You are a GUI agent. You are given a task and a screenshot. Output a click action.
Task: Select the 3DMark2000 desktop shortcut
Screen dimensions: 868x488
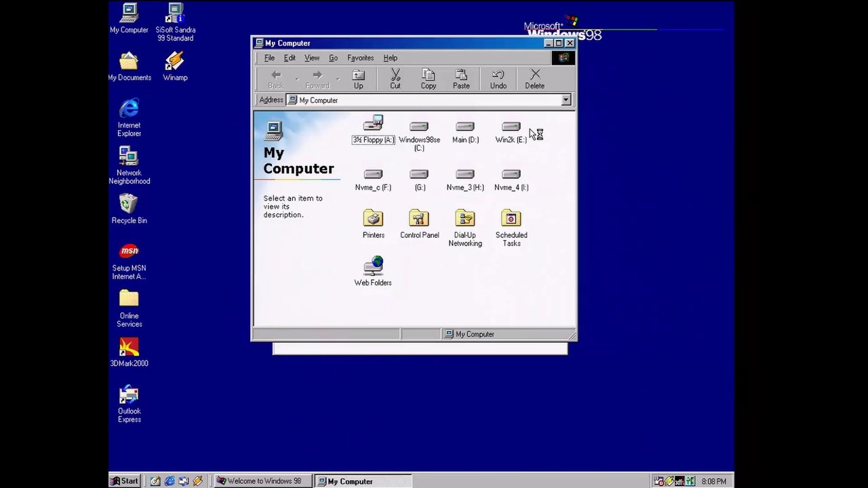point(129,352)
